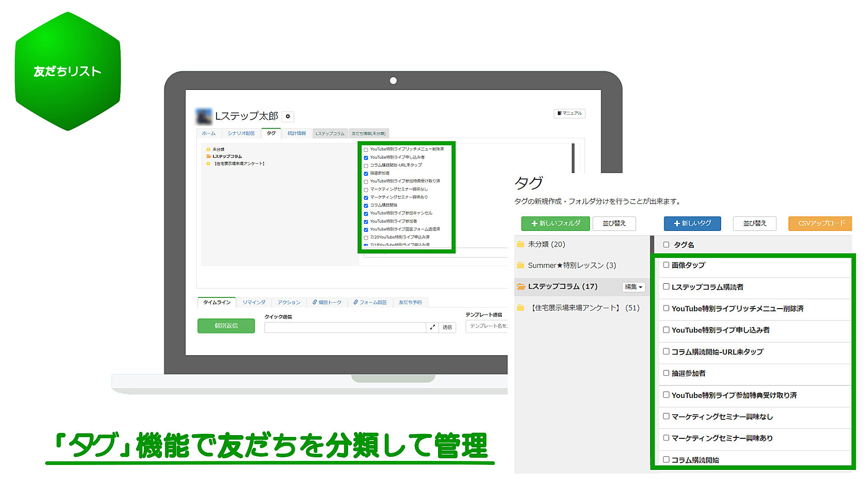Viewport: 868px width, 488px height.
Task: Click the dark scrollbar in the laptop tag panel
Action: click(x=573, y=158)
